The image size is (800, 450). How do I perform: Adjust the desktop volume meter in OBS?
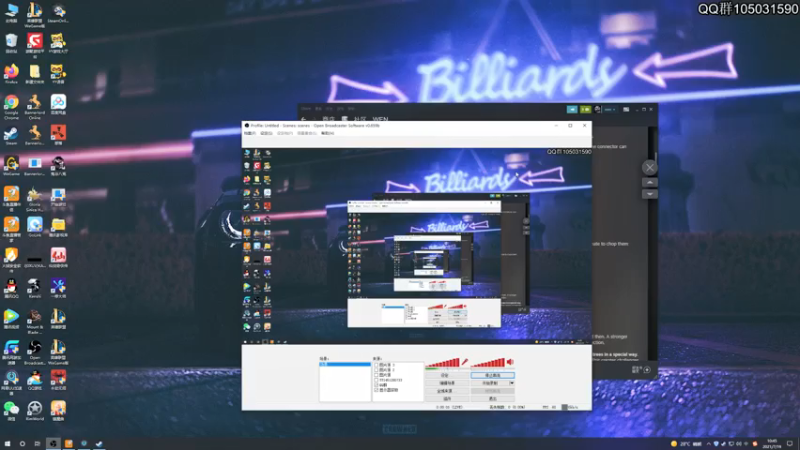[x=488, y=363]
